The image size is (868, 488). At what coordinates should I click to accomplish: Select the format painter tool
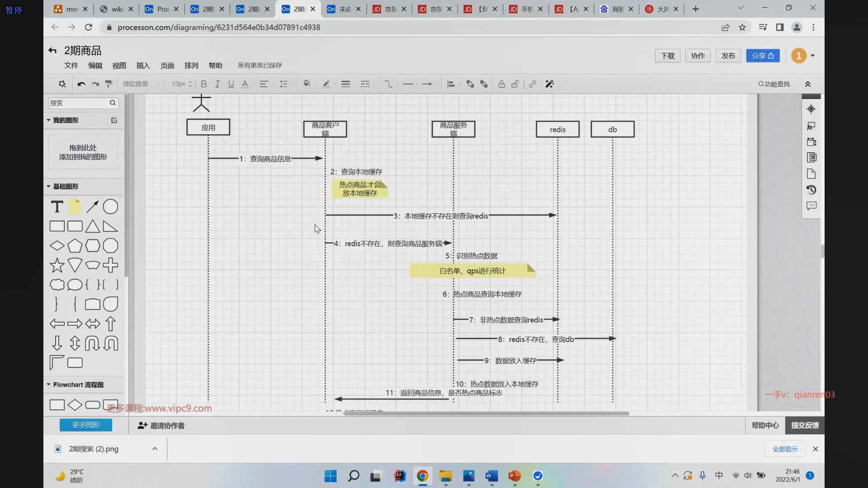108,84
